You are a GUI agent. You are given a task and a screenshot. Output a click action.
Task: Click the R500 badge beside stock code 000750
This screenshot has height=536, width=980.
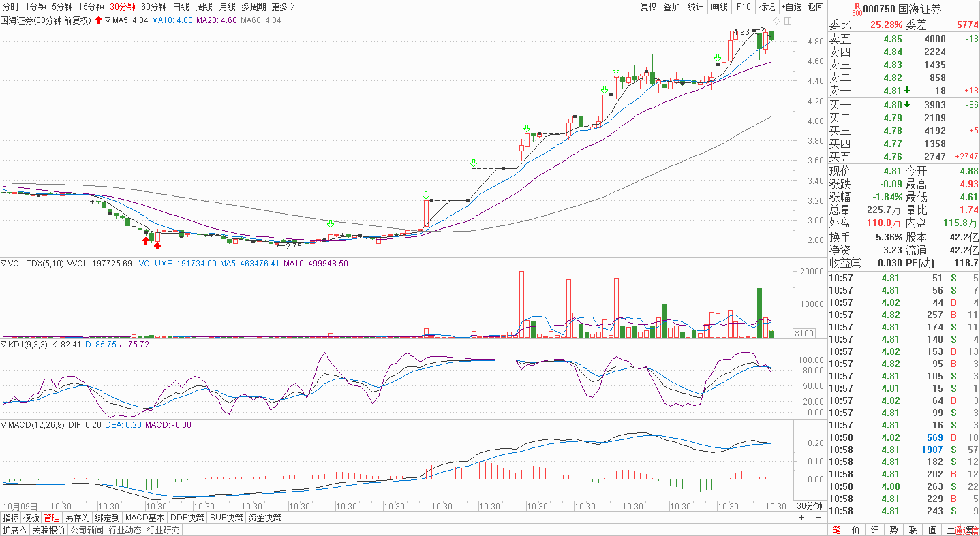tap(857, 9)
